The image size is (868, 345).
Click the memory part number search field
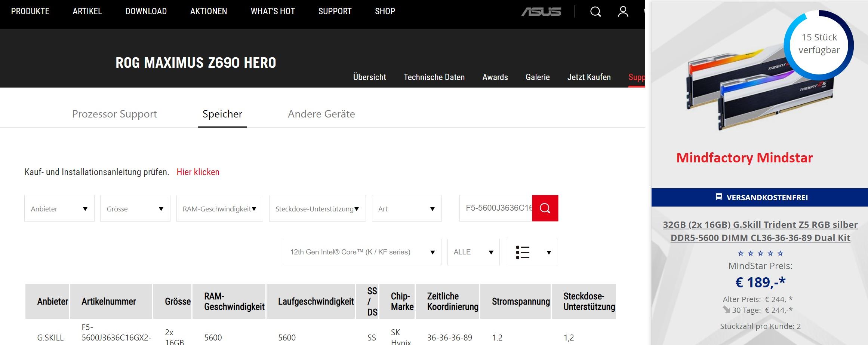pos(496,208)
